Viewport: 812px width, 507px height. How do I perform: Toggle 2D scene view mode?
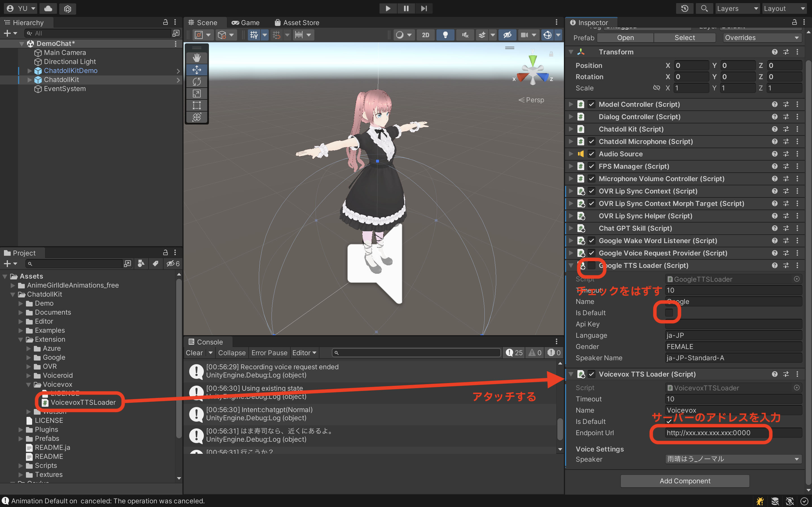pos(425,35)
